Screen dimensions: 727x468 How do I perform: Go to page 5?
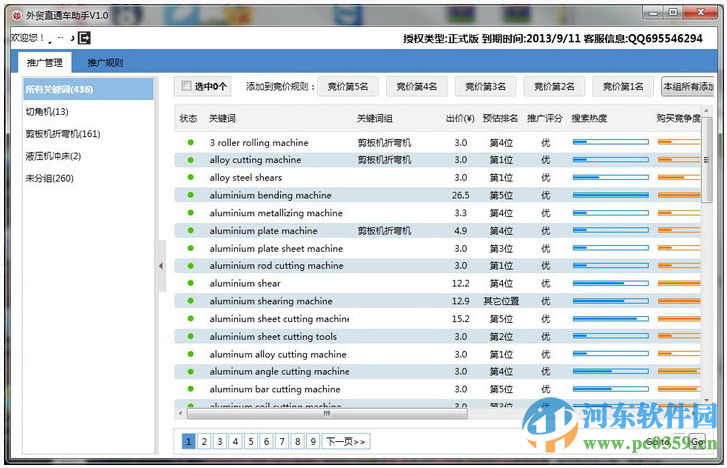click(251, 442)
